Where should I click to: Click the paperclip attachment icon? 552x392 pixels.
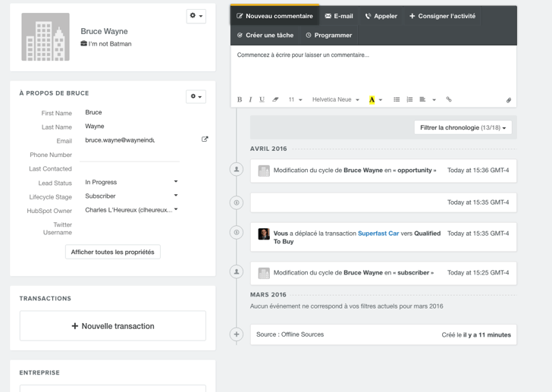coord(509,100)
